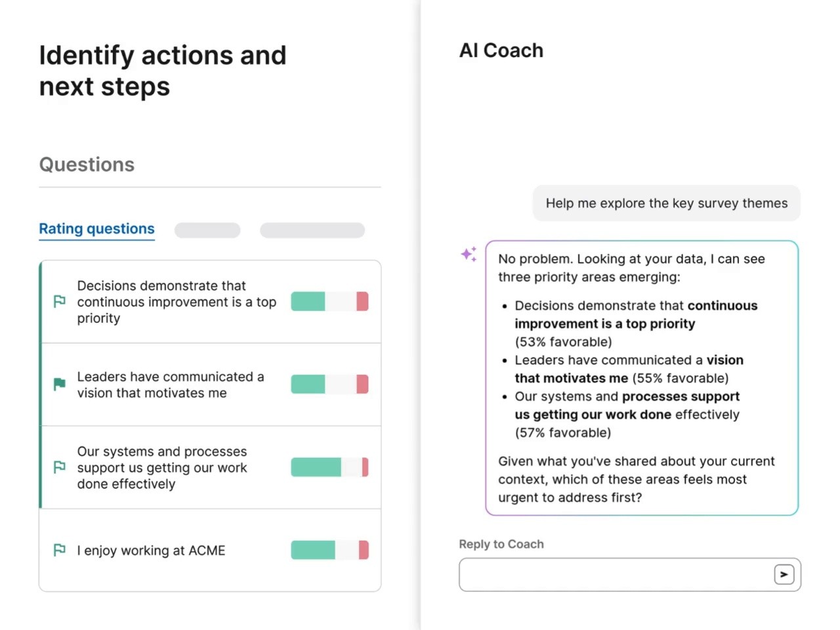This screenshot has height=630, width=840.
Task: Flag the systems and processes question
Action: pos(59,467)
